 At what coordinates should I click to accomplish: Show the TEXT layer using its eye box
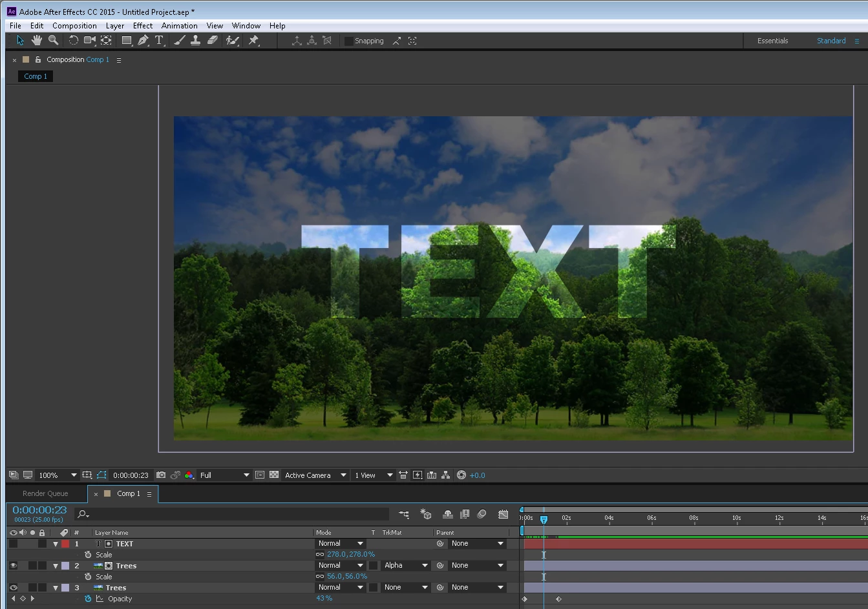(13, 544)
